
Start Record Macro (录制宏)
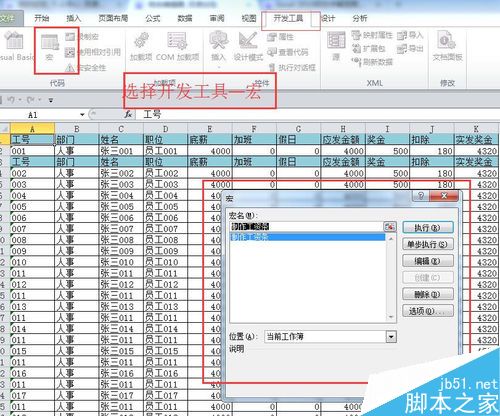pos(82,37)
